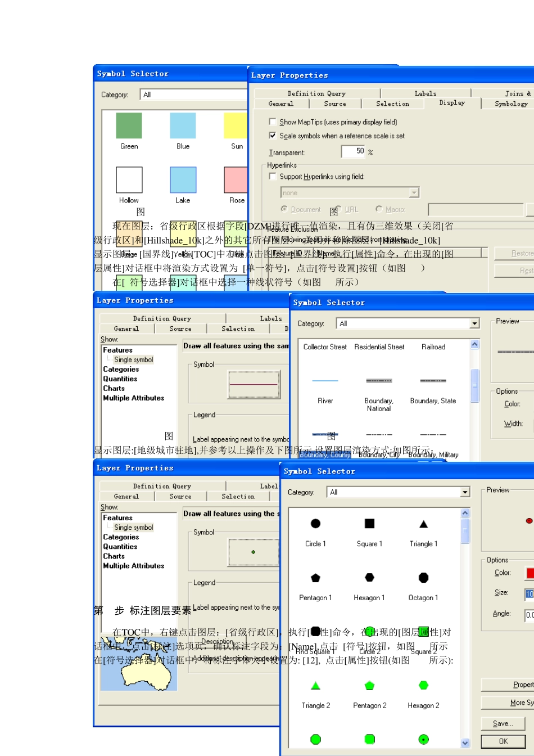The height and width of the screenshot is (756, 534).
Task: Pick the green Triangle 2 marker
Action: pos(315,686)
